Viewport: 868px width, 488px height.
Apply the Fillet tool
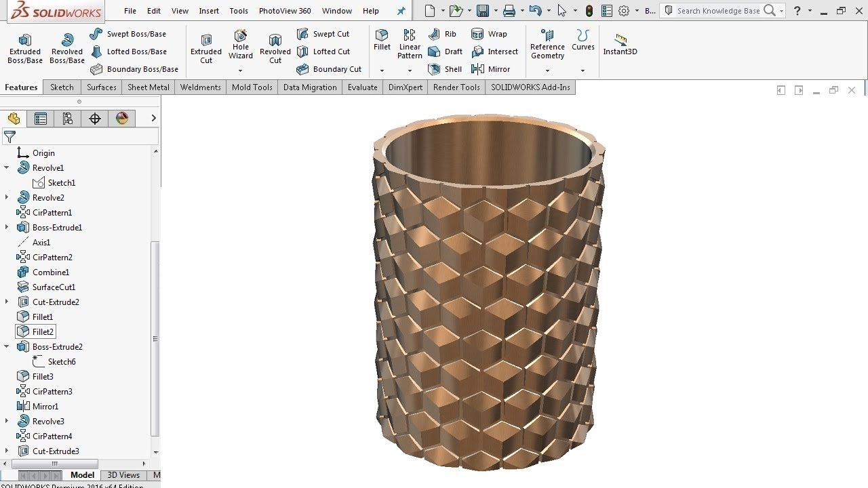pos(382,41)
